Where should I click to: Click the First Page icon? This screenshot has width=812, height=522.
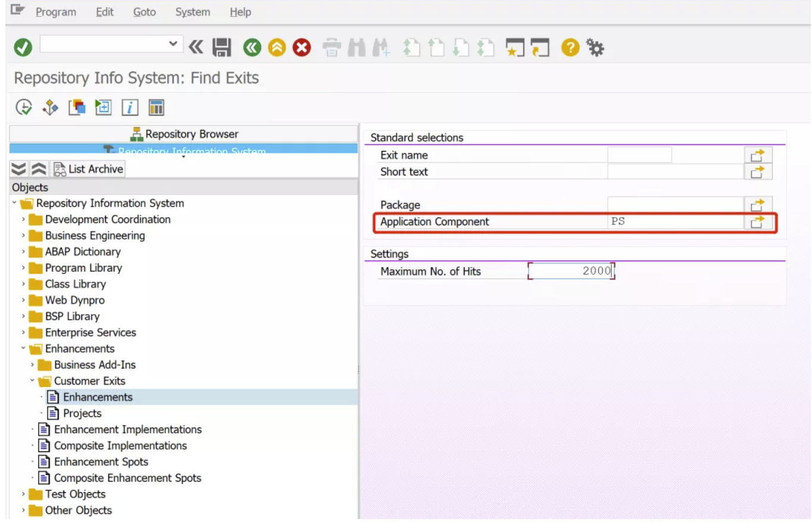tap(410, 48)
